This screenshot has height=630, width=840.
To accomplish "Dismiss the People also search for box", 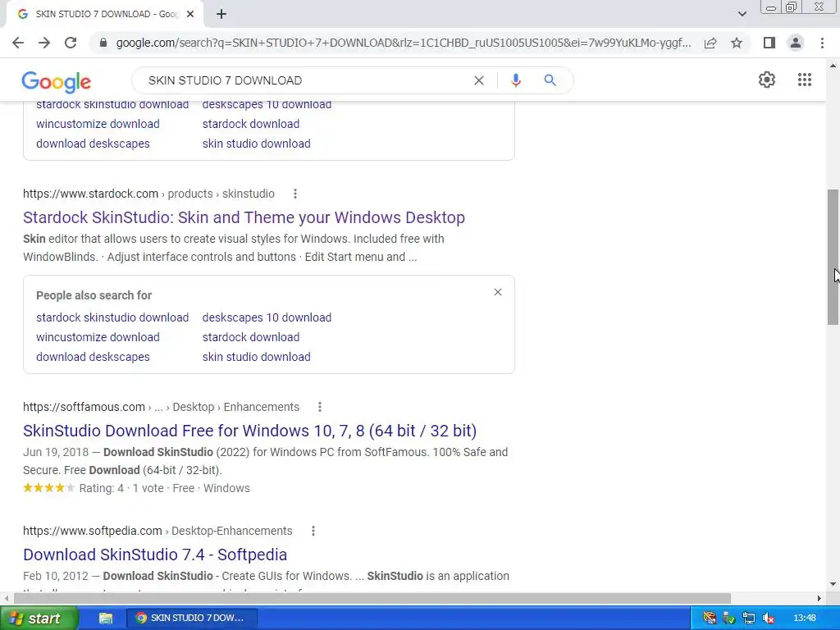I will 498,292.
